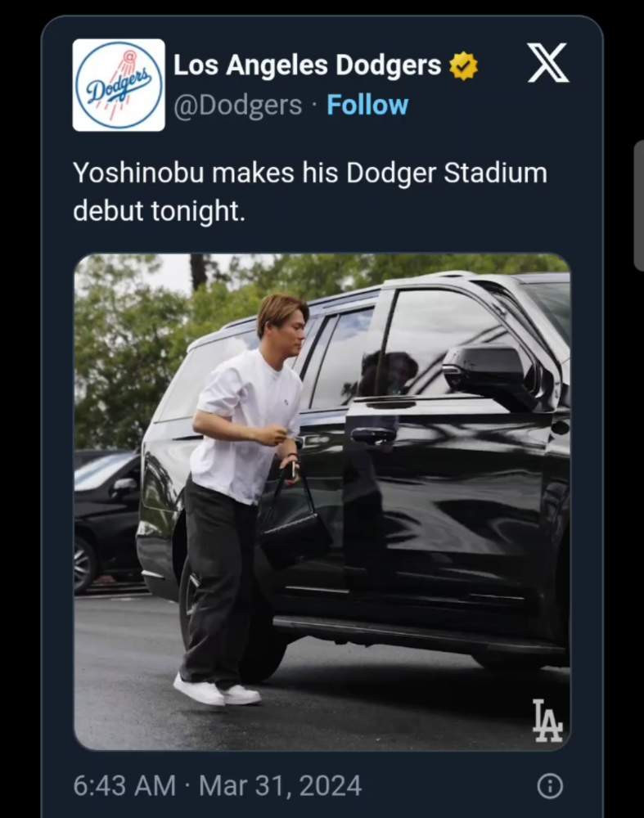The height and width of the screenshot is (818, 644).
Task: Click "debut tonight." in the tweet text
Action: point(159,210)
